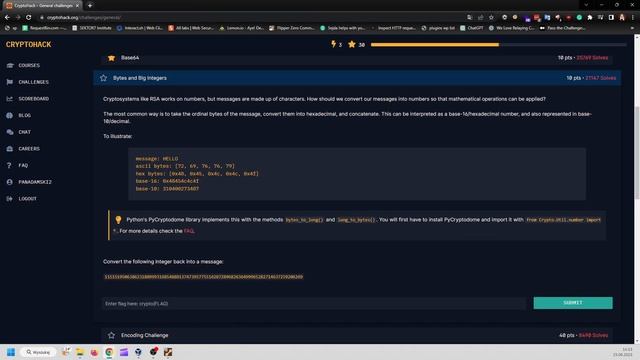Viewport: 640px width, 360px height.
Task: Click the address bar URL
Action: point(83,18)
